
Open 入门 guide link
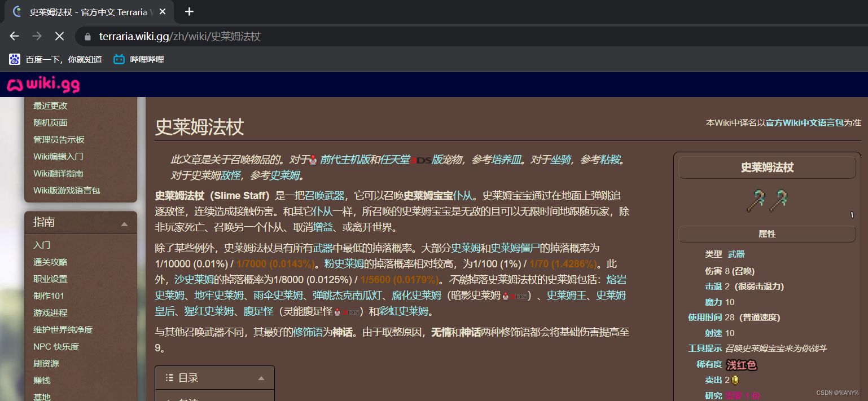point(42,245)
